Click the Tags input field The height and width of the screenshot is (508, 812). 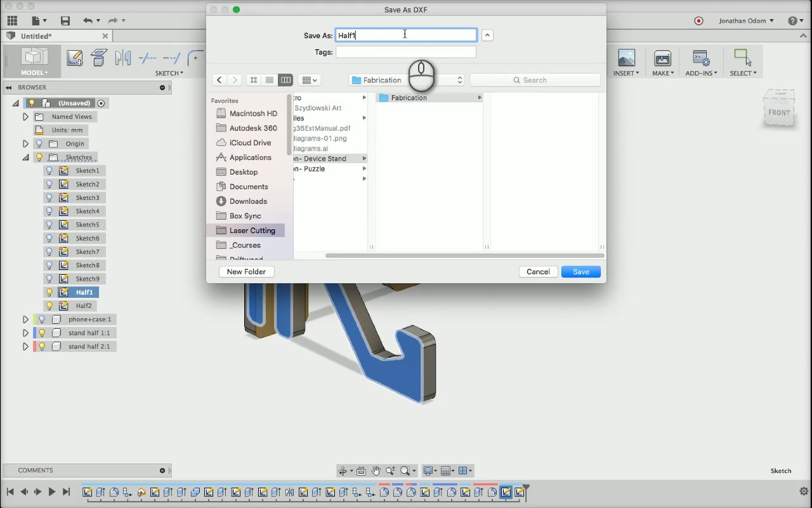click(x=406, y=52)
